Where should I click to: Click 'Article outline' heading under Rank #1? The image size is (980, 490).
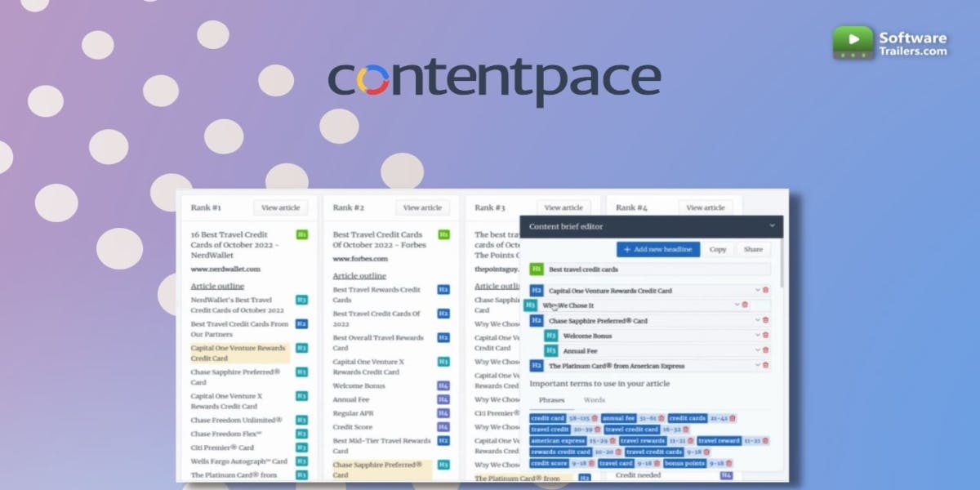point(217,287)
